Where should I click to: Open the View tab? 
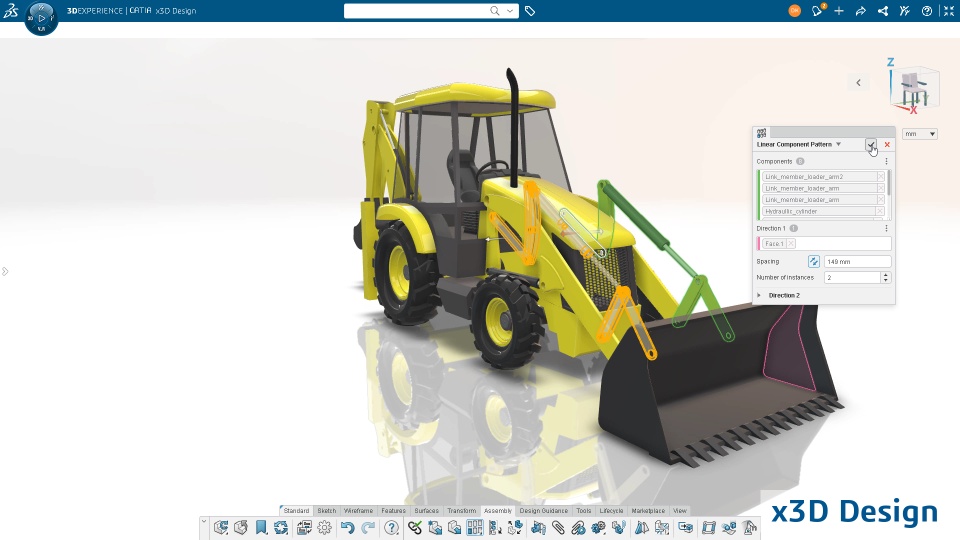coord(680,511)
